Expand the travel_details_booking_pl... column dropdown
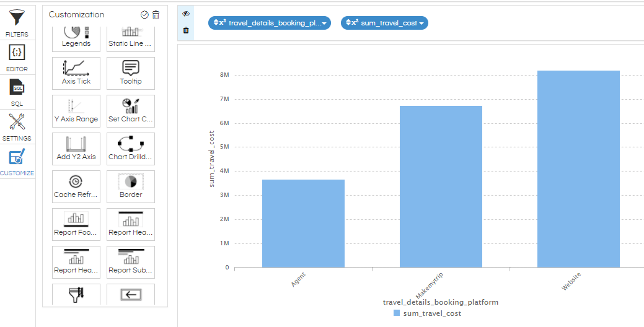This screenshot has height=327, width=644. pos(270,23)
